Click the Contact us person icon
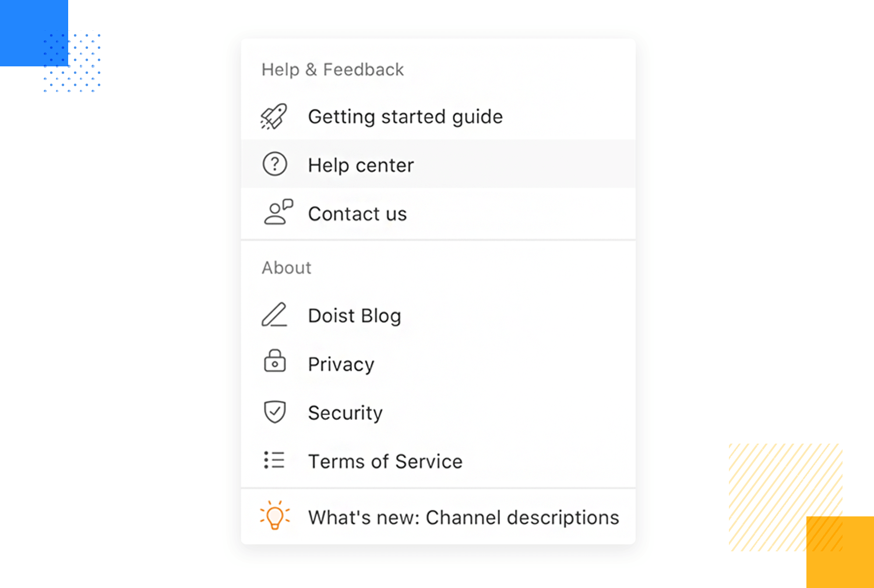Screen dimensions: 874x588 (x=277, y=212)
